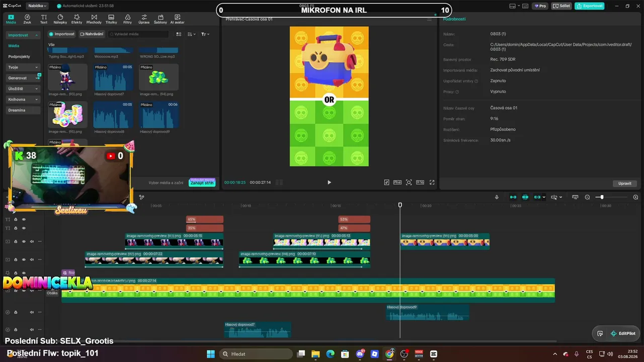This screenshot has height=362, width=644.
Task: Open the player panel menu icon
Action: 429,19
